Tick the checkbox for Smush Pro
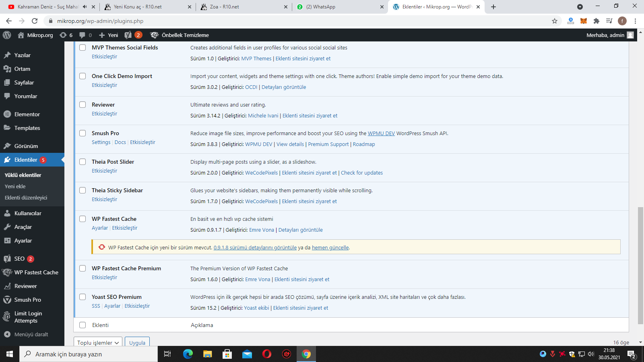This screenshot has height=362, width=644. coord(83,133)
